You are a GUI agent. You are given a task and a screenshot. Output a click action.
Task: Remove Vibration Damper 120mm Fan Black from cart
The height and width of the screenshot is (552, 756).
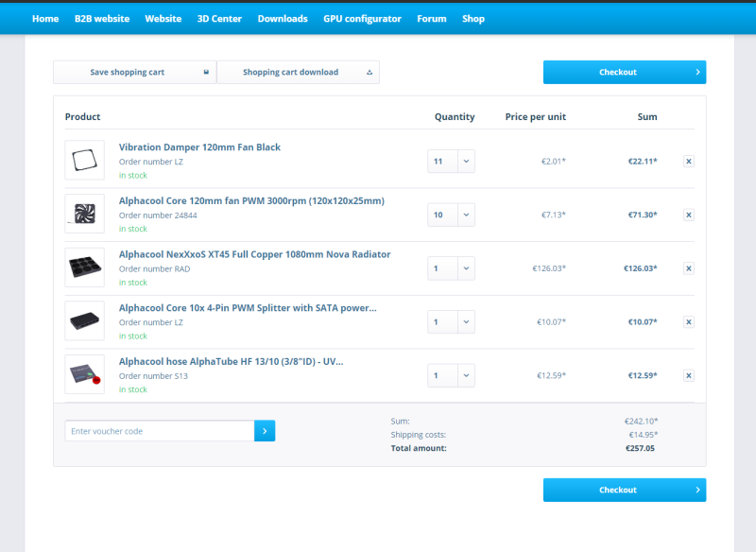tap(689, 161)
